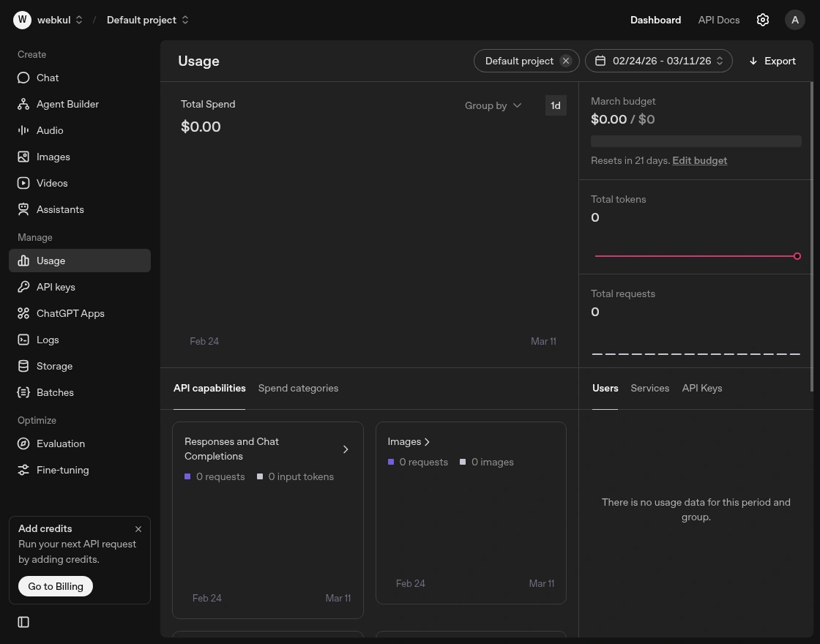Toggle the 1d interval button
Image resolution: width=820 pixels, height=644 pixels.
click(556, 105)
